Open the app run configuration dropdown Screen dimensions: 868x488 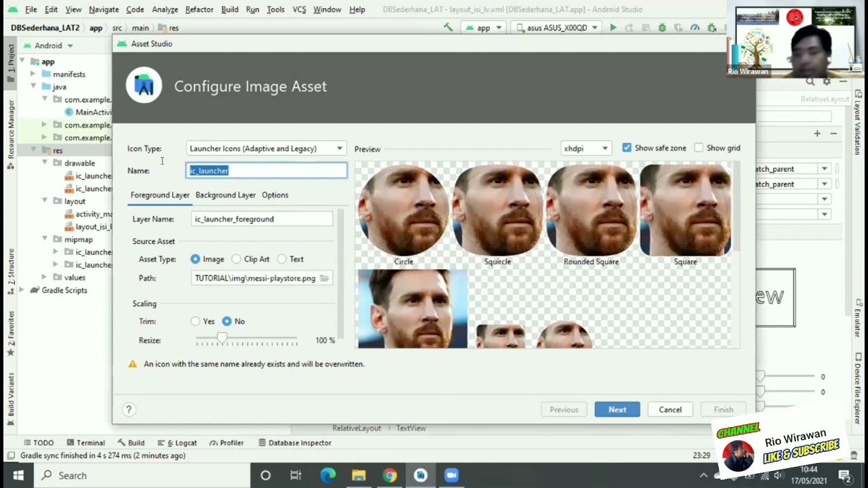[483, 28]
